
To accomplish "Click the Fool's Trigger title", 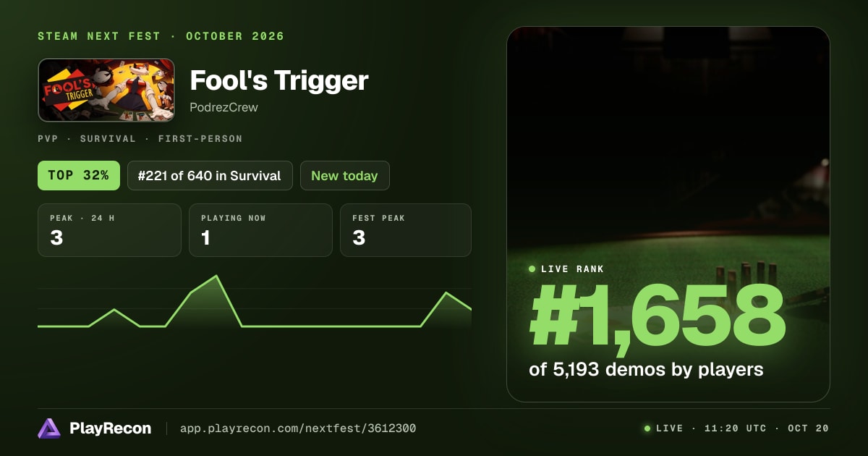I will coord(279,80).
